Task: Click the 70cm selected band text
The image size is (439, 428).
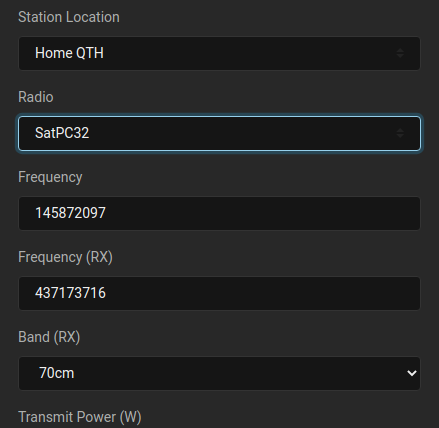Action: (57, 373)
